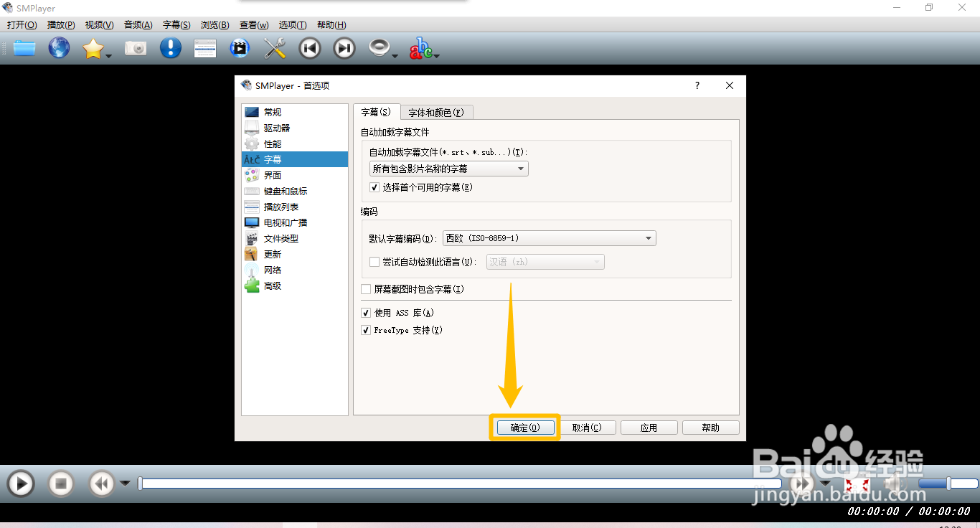The width and height of the screenshot is (980, 528).
Task: Click the fast-forward button in the control bar
Action: point(802,484)
